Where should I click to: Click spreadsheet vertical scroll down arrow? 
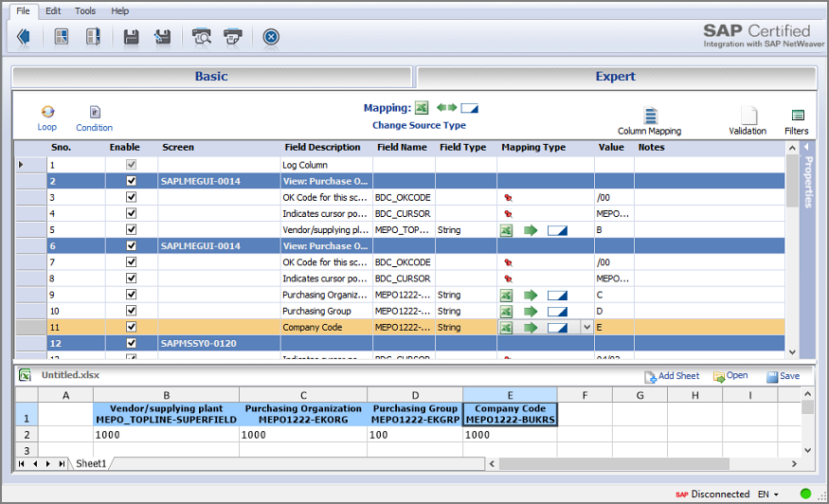(x=807, y=451)
